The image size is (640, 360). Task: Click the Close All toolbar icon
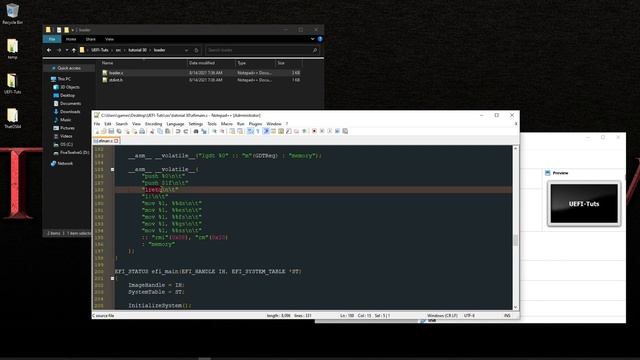click(135, 131)
